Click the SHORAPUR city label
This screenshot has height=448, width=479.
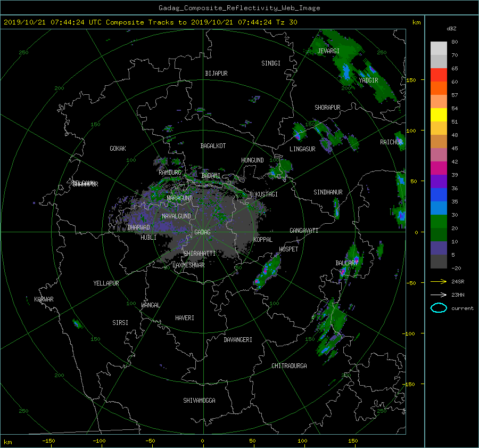(327, 108)
